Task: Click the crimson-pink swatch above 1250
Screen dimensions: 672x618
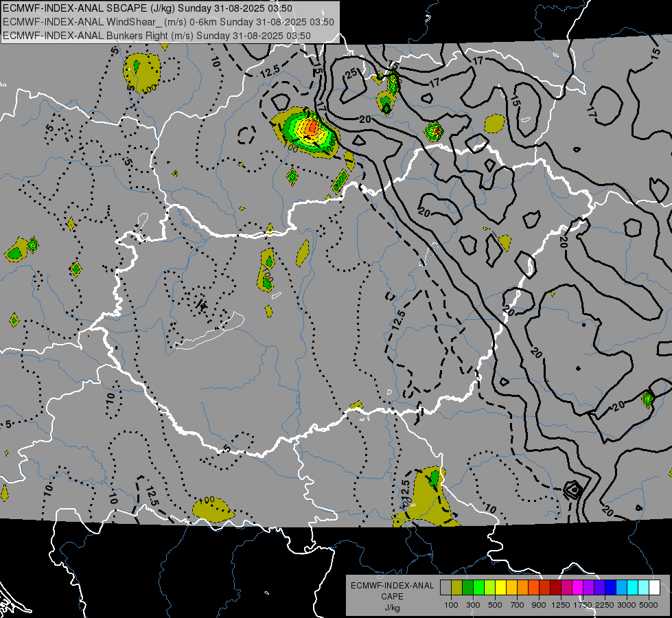Action: tap(567, 587)
